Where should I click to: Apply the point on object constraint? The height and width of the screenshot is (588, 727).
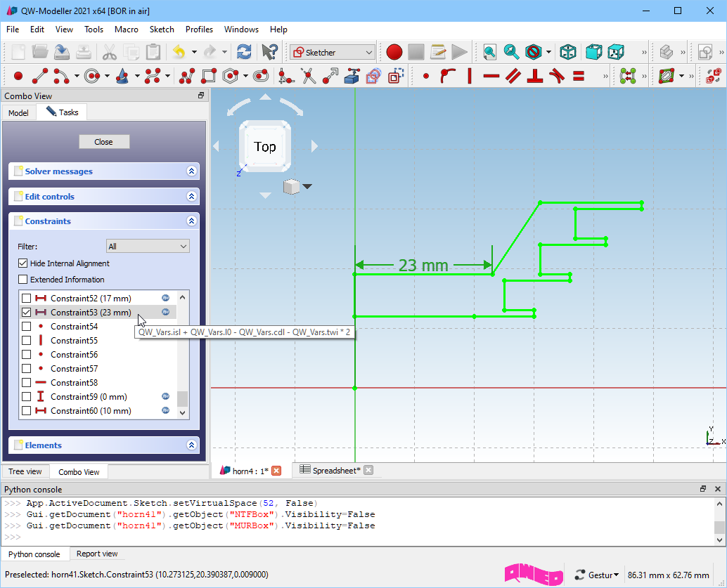[447, 76]
